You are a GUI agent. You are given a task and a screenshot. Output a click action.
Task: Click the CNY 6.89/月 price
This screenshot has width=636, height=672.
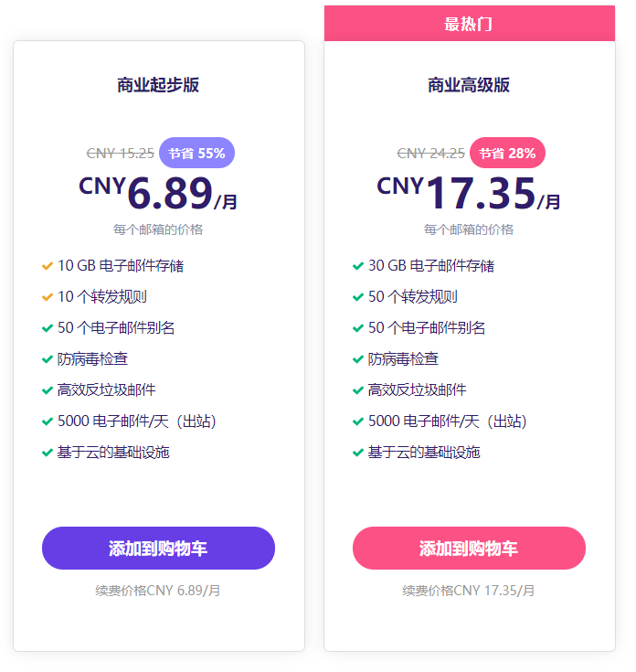[x=158, y=193]
